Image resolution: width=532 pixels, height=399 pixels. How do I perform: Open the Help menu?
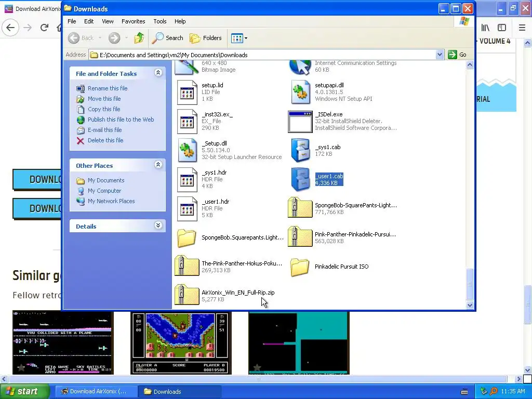180,21
